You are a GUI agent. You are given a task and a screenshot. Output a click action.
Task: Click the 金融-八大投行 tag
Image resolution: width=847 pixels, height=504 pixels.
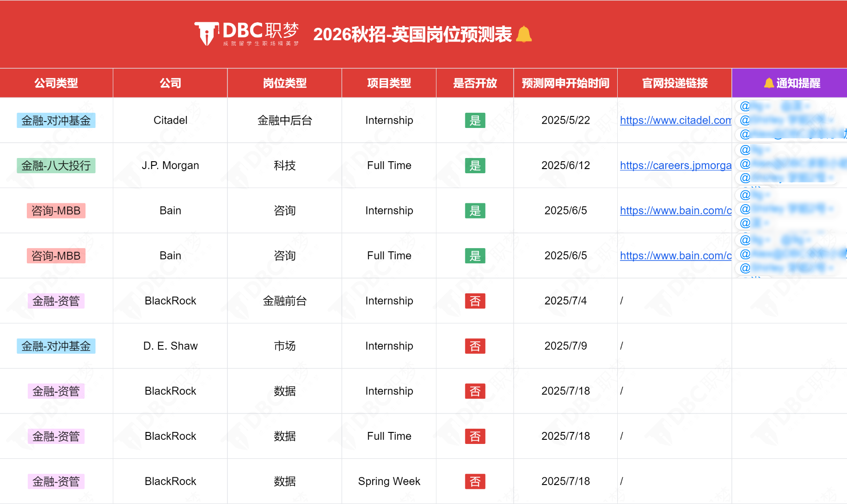[x=56, y=166]
